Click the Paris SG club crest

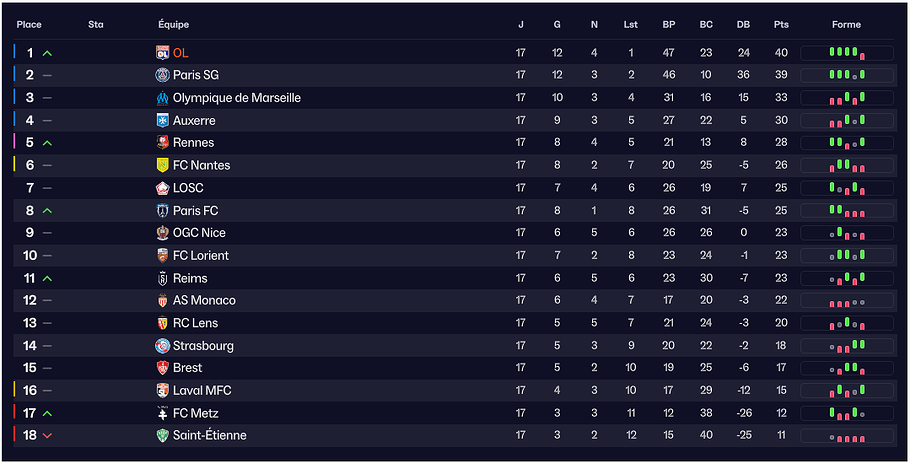162,75
